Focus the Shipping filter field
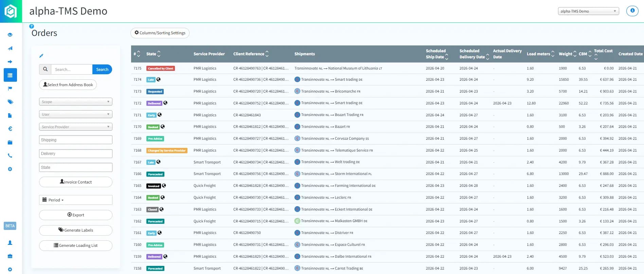The image size is (644, 274). click(76, 140)
